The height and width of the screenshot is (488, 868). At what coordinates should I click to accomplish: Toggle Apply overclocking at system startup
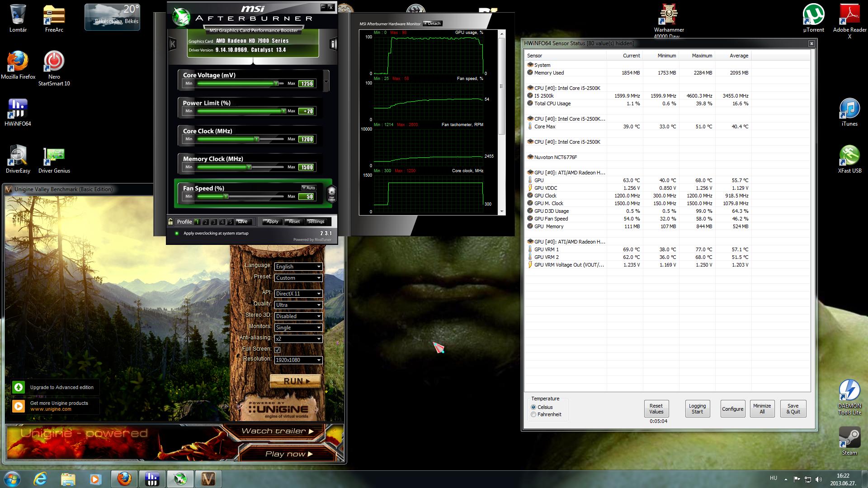click(177, 233)
